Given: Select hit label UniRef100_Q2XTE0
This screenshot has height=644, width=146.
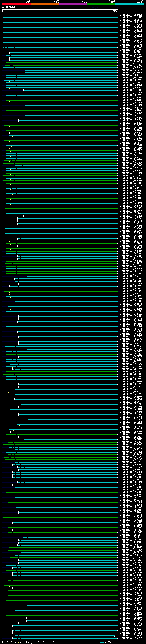Looking at the screenshot, I should pyautogui.click(x=131, y=82).
